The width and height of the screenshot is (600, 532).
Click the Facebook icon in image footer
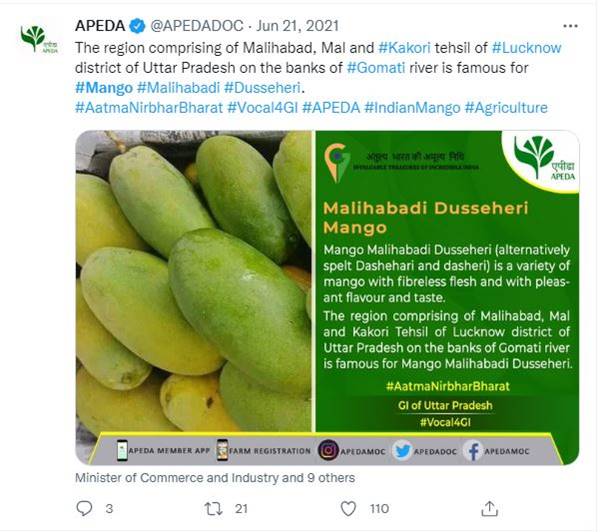coord(471,451)
